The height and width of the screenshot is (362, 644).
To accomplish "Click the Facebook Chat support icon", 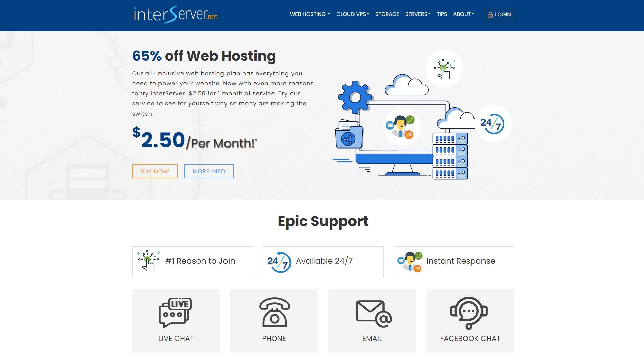I will point(470,313).
